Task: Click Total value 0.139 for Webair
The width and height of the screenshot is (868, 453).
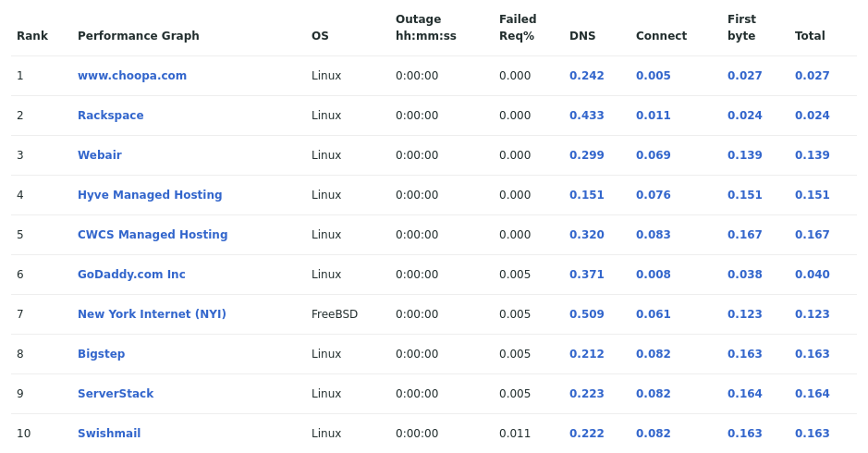Action: [813, 155]
